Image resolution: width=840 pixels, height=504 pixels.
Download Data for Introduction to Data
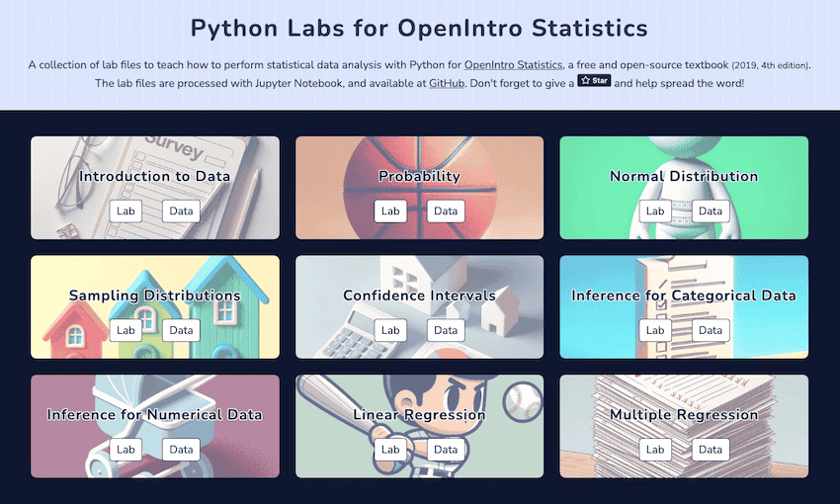181,211
